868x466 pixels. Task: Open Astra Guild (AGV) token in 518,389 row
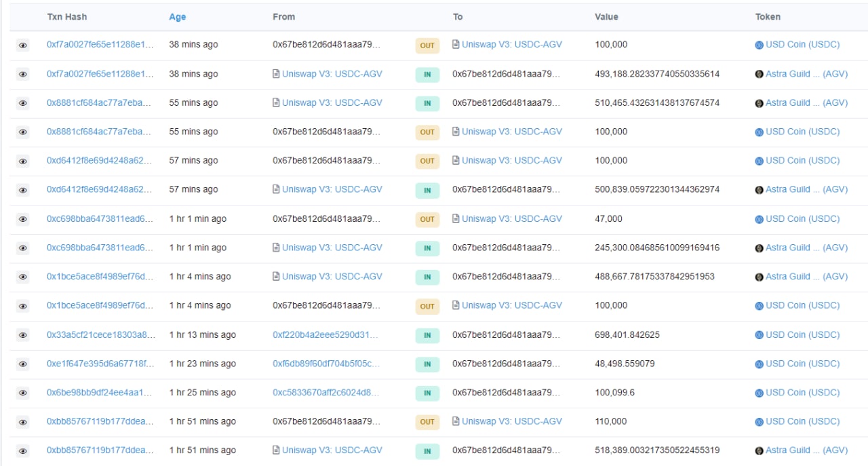[806, 450]
